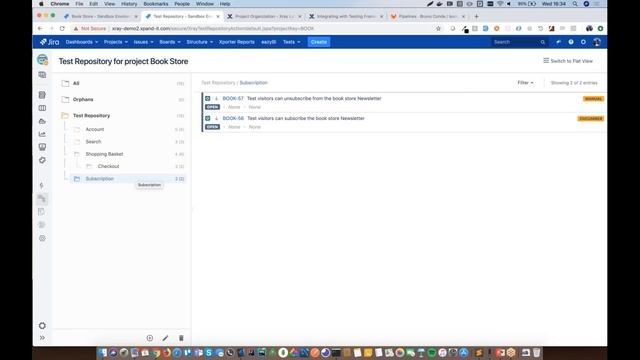Click the Create button
640x360 pixels.
point(319,42)
